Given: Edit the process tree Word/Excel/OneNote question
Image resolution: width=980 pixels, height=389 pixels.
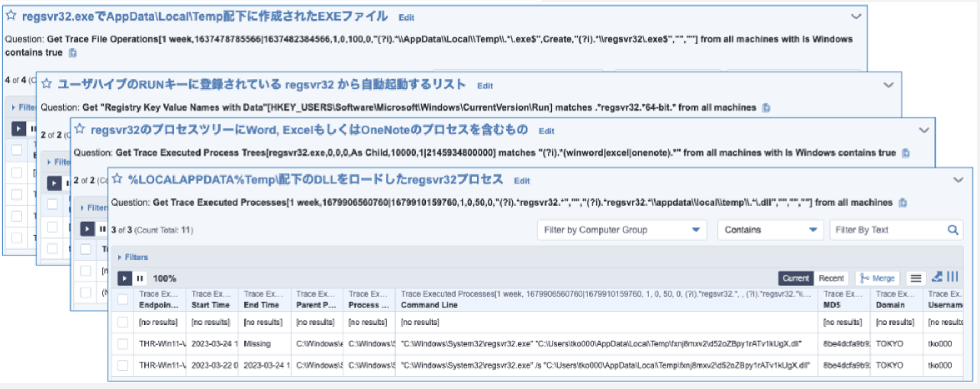Looking at the screenshot, I should (x=547, y=131).
